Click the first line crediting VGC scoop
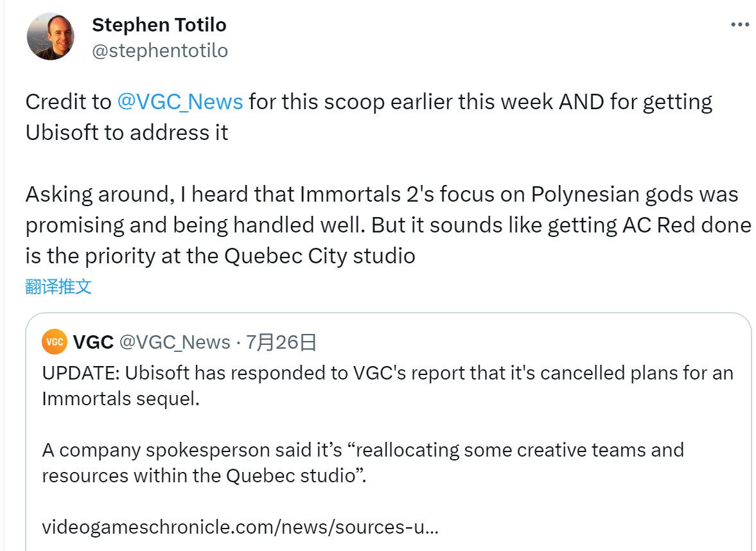This screenshot has width=756, height=551. 369,102
